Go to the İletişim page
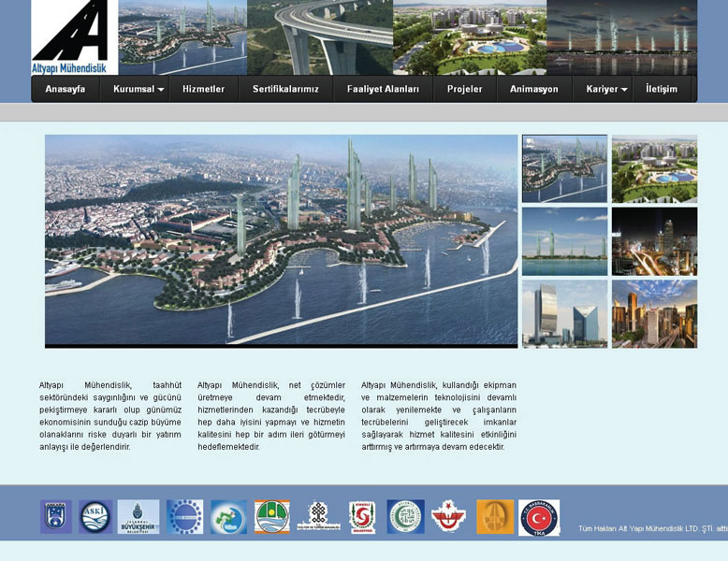 (x=662, y=89)
